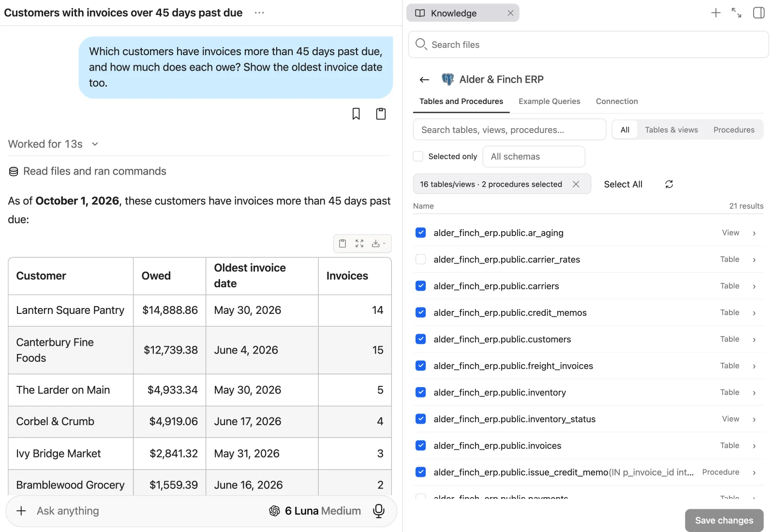The image size is (774, 532).
Task: Clear the selected tables and procedures chip
Action: coord(576,184)
